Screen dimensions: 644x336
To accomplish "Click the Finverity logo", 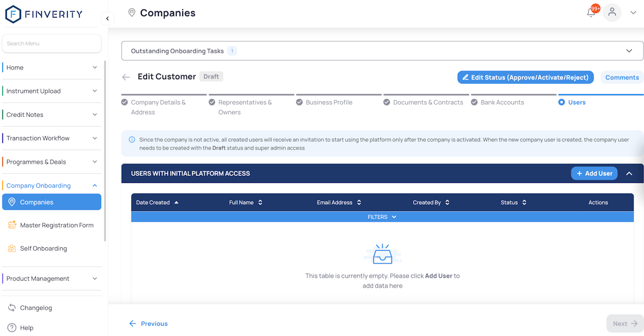I will (44, 14).
